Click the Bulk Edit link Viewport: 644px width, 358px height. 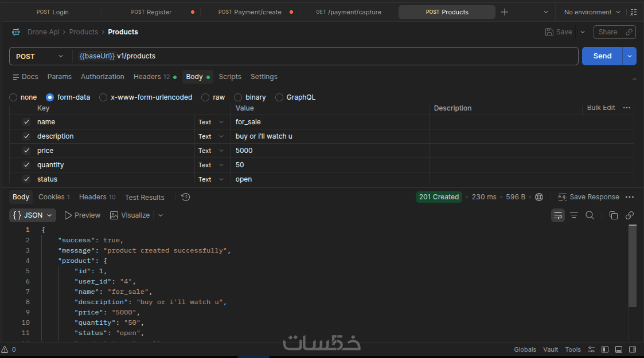[601, 108]
